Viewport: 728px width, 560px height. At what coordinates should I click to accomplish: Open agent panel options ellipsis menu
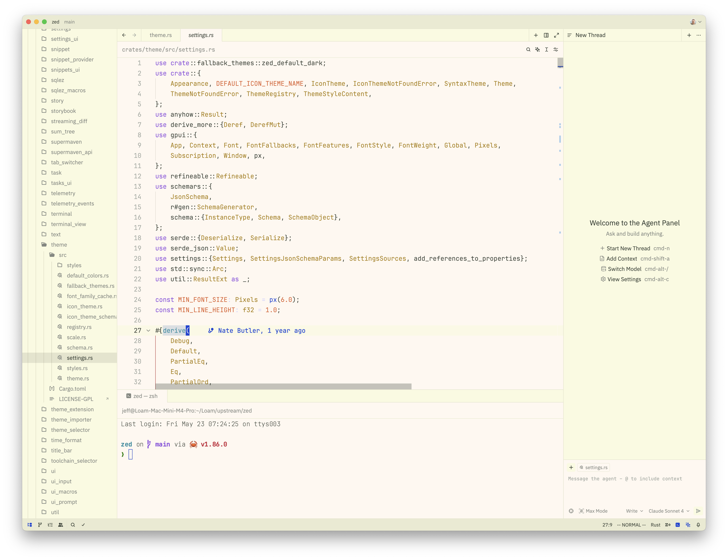(699, 35)
